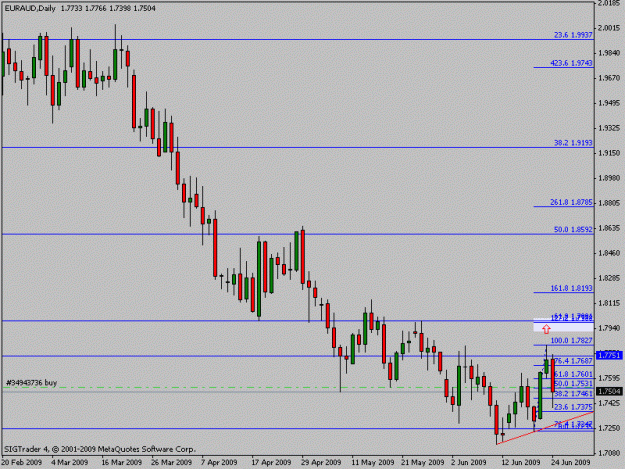Select the "100.0 1.7827" level label
625x469 pixels.
point(571,341)
